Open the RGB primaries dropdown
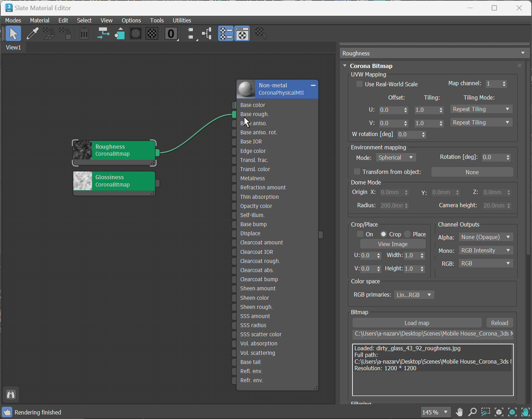The width and height of the screenshot is (532, 419). click(414, 295)
